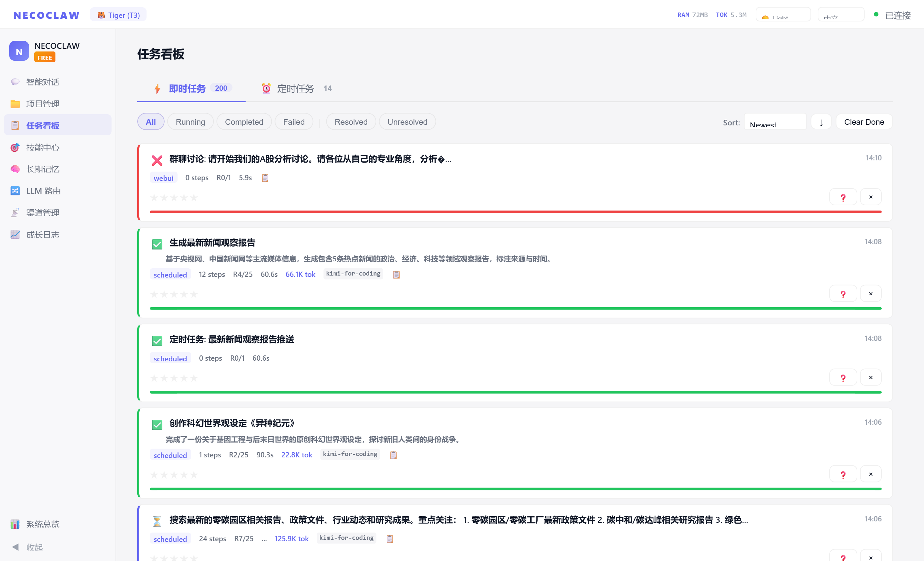Click clipboard log icon on failed webui task
This screenshot has width=924, height=561.
tap(265, 178)
